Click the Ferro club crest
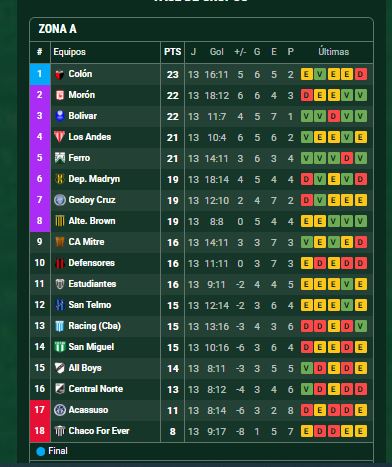The height and width of the screenshot is (467, 392). (x=60, y=158)
